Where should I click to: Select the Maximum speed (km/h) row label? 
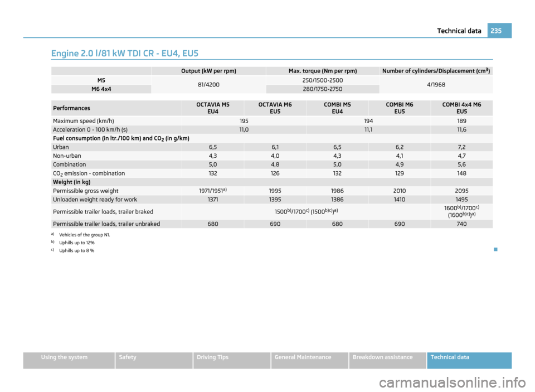[84, 121]
